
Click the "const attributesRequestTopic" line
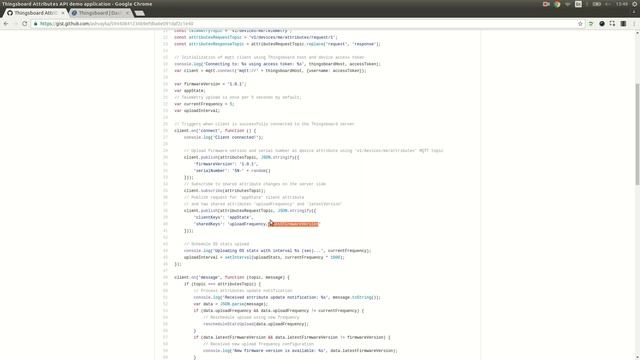[x=256, y=38]
